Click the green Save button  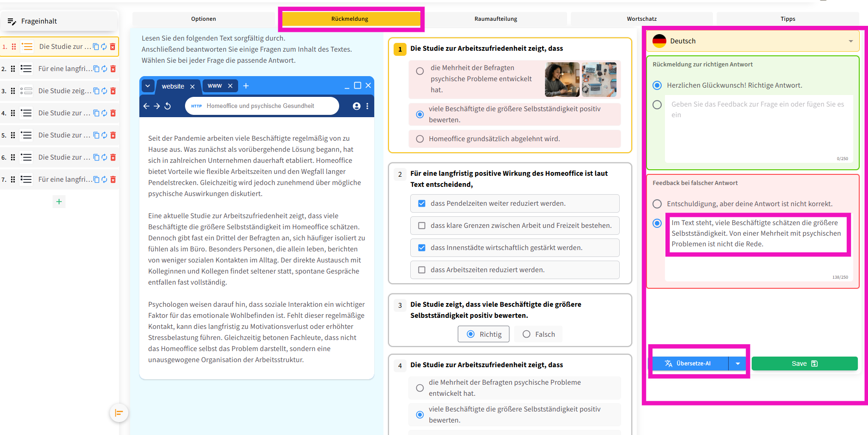tap(804, 363)
